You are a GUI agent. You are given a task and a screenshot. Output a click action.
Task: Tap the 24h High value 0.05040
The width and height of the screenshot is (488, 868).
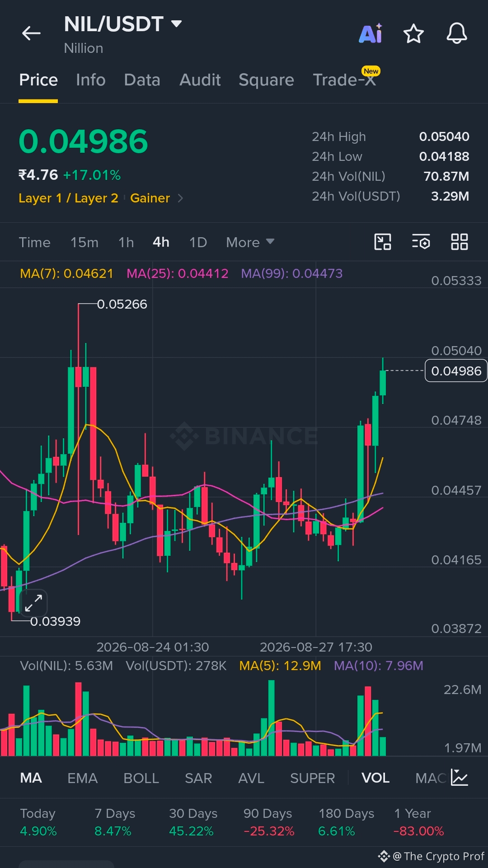[x=444, y=136]
